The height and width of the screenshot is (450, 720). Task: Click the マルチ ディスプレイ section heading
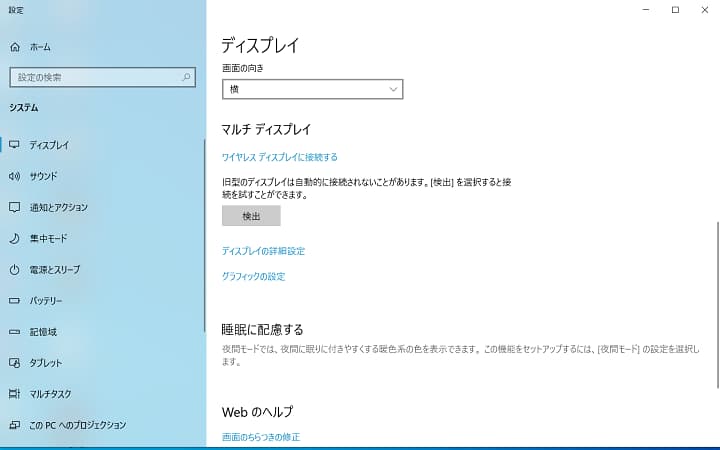coord(266,129)
